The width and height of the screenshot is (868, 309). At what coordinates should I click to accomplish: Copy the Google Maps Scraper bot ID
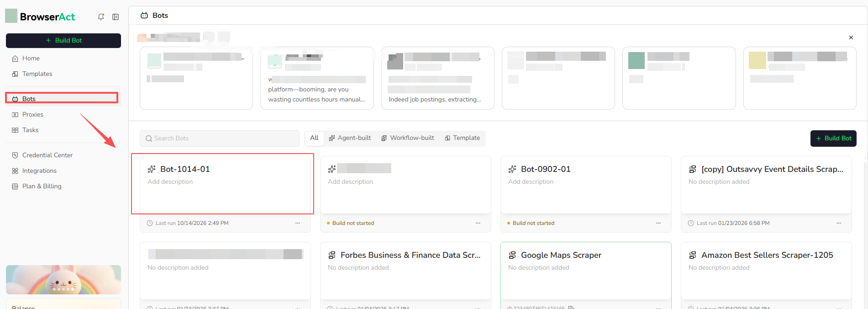click(x=571, y=308)
